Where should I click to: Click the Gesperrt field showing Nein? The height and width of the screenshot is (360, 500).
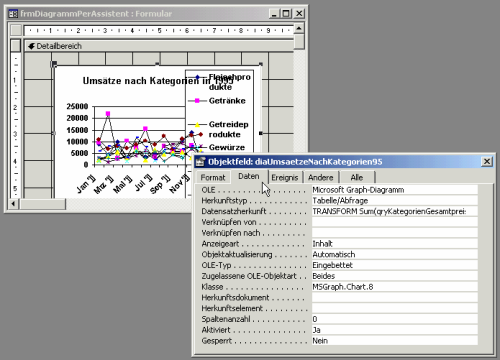pos(394,341)
